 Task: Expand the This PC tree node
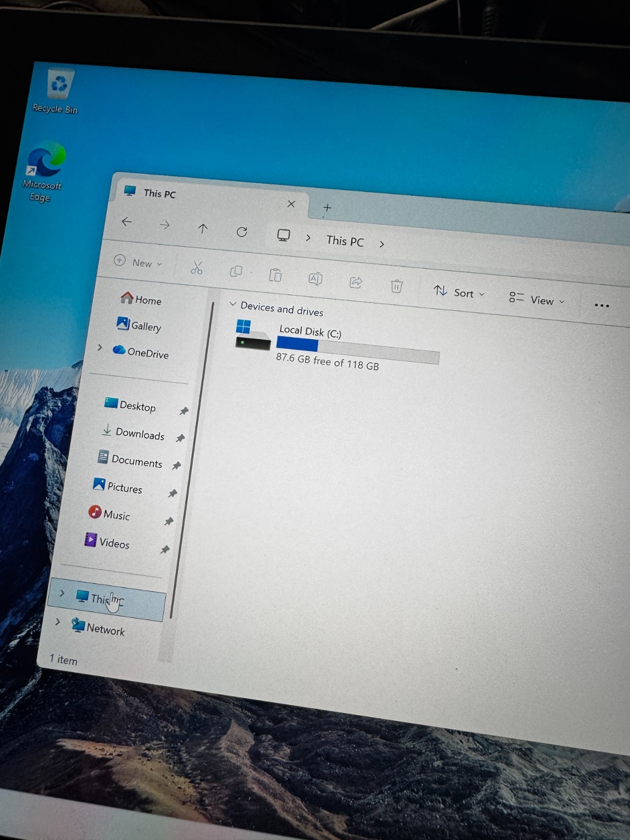(x=62, y=593)
